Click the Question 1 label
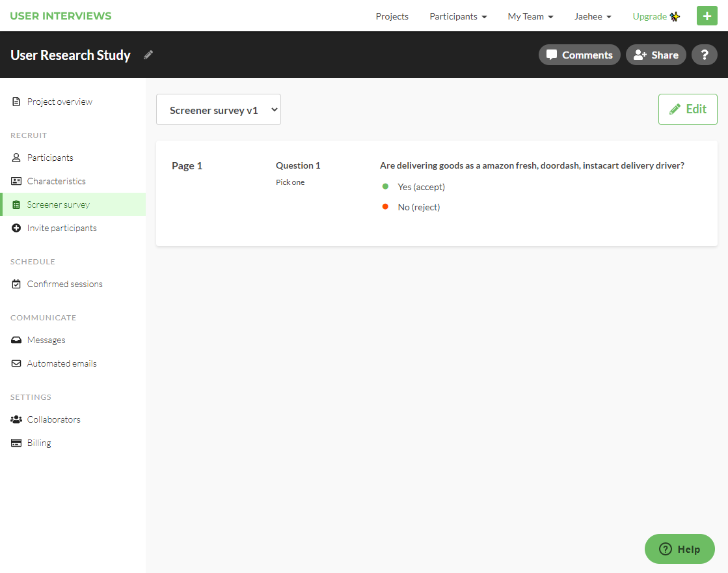 [x=298, y=165]
